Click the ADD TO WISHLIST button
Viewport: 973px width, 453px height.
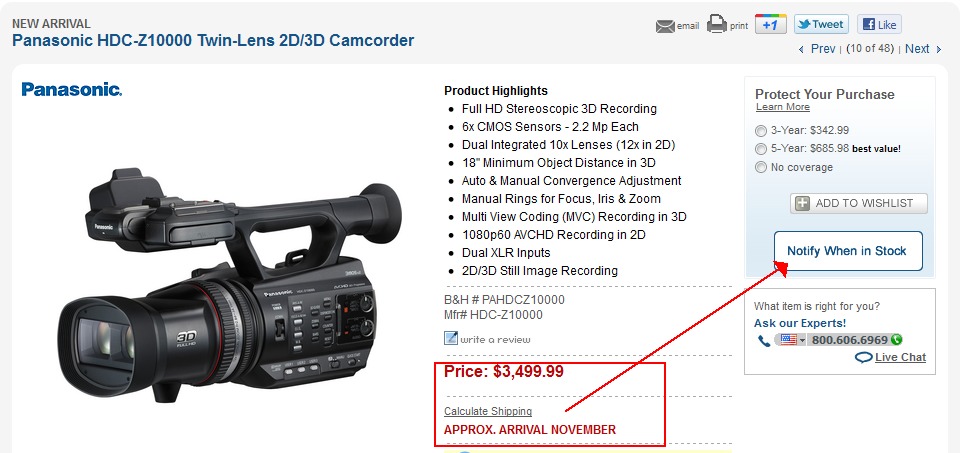click(859, 203)
